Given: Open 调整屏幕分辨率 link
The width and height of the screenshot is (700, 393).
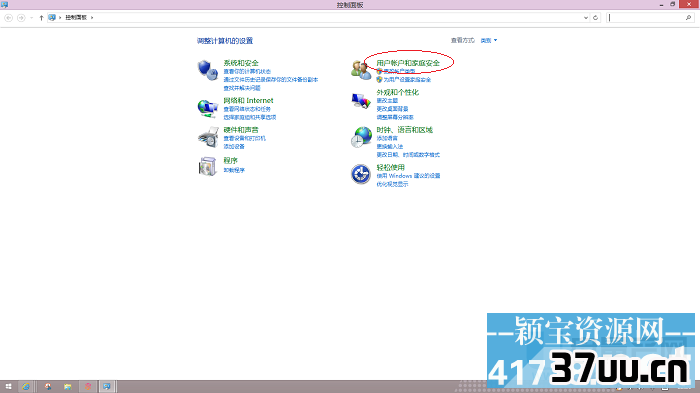Looking at the screenshot, I should (x=395, y=117).
